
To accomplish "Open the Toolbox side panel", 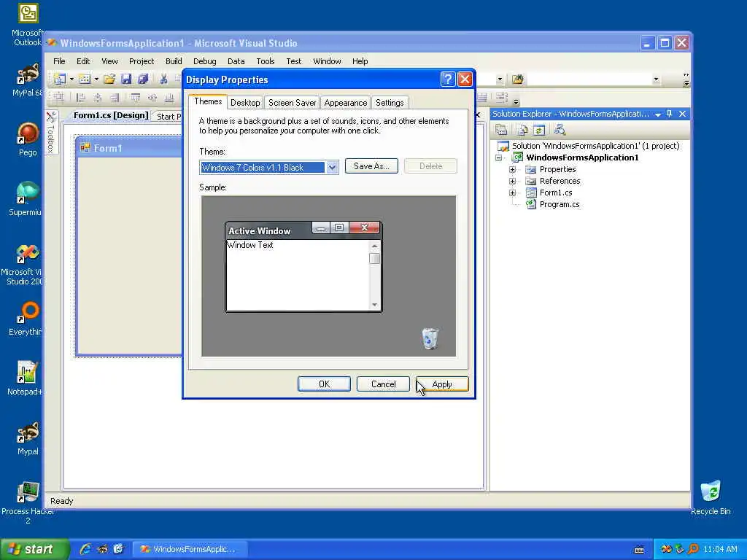I will pyautogui.click(x=52, y=133).
